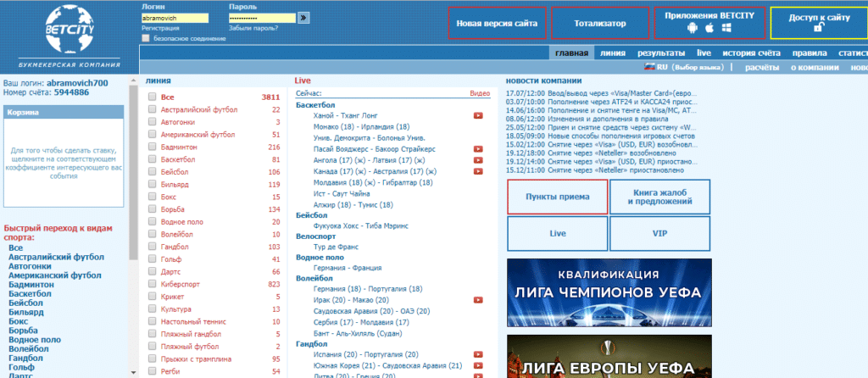This screenshot has width=868, height=378.
Task: Open the Apple app icon
Action: pyautogui.click(x=709, y=28)
